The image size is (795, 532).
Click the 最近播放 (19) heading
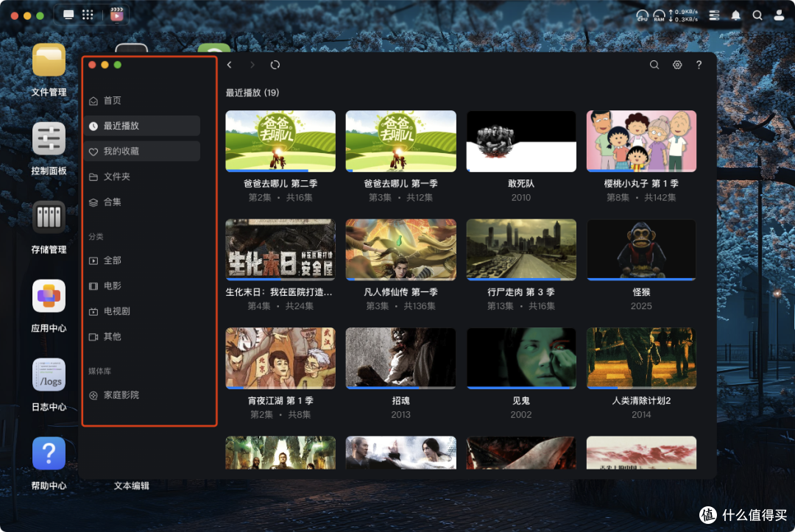click(x=252, y=93)
